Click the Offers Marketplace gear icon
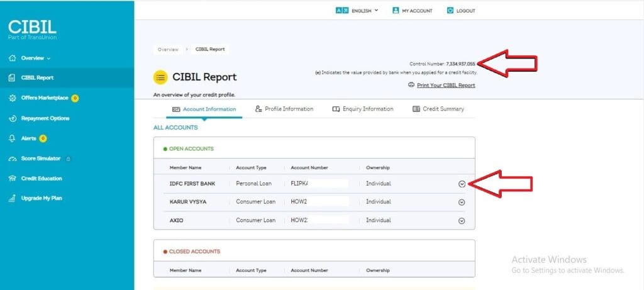Screen dimensions: 644x290 [x=13, y=98]
